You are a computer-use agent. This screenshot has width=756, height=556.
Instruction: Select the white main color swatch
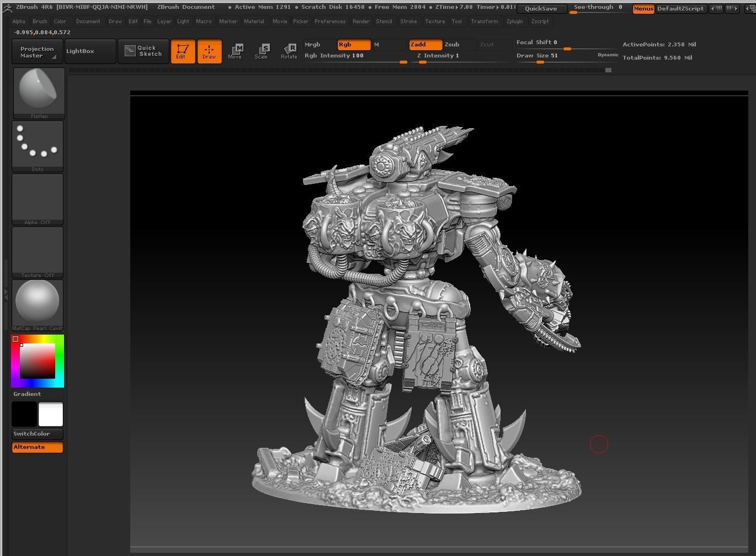pos(51,414)
